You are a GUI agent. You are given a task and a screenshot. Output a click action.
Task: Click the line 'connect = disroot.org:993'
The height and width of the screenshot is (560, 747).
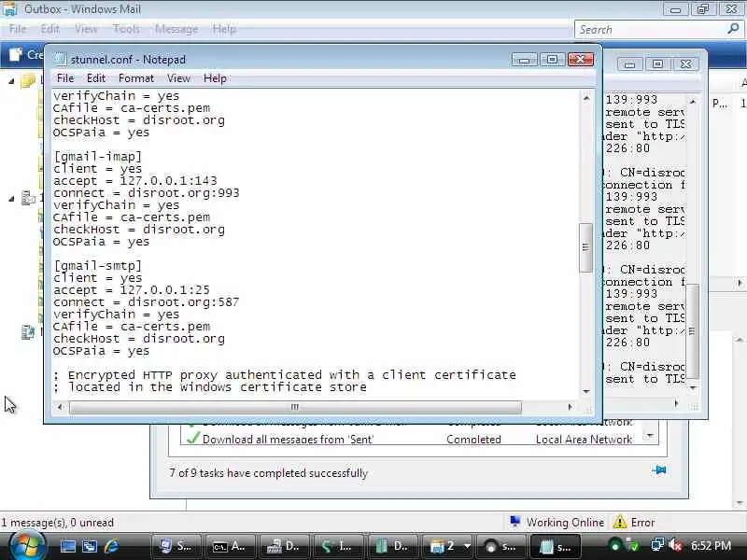[147, 193]
